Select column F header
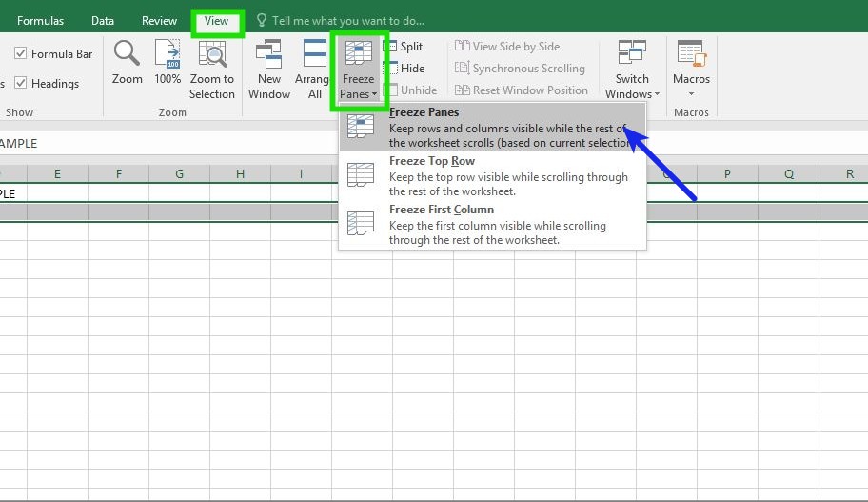 point(118,174)
